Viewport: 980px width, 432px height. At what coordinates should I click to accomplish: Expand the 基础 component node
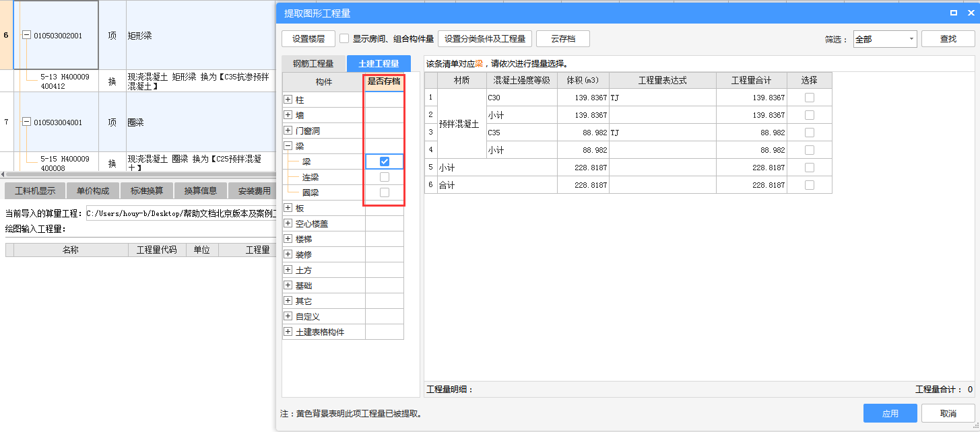[x=288, y=286]
